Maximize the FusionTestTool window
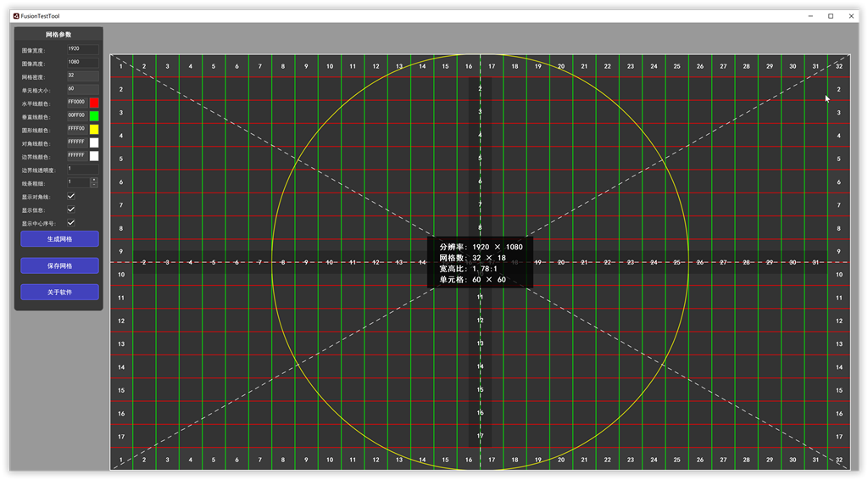Screen dimensions: 868x480 tap(831, 16)
